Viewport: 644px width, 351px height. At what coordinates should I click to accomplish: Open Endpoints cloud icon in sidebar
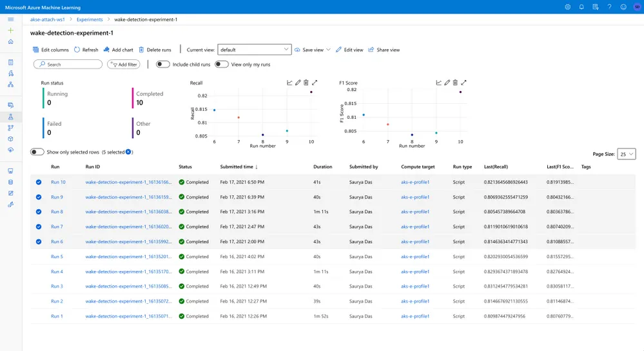(11, 150)
